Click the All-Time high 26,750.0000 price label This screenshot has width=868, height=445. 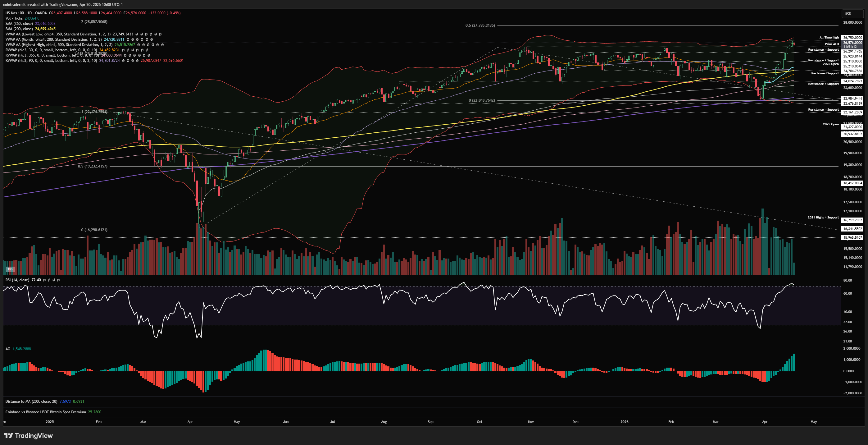(x=852, y=37)
